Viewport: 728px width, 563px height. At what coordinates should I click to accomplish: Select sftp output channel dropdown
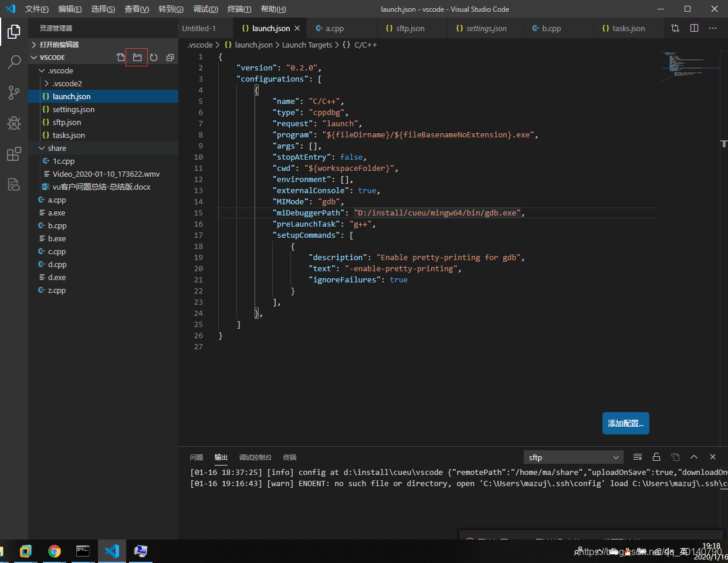coord(573,457)
